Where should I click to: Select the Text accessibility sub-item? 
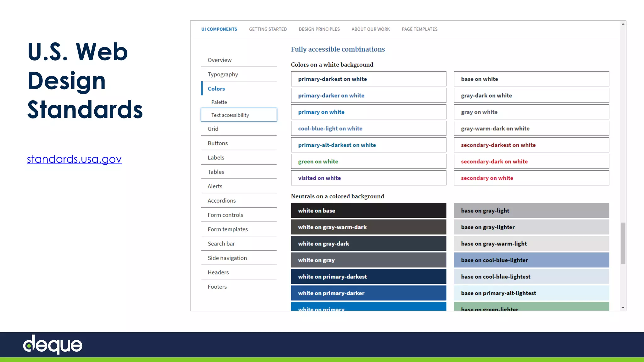coord(239,115)
